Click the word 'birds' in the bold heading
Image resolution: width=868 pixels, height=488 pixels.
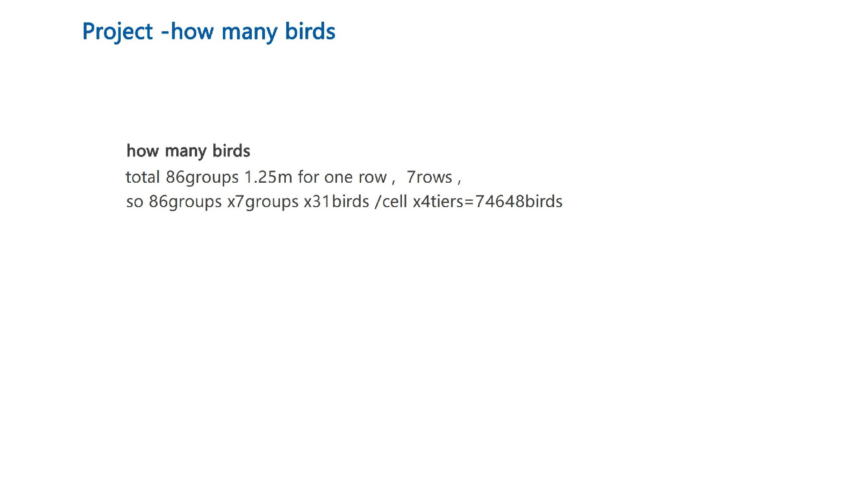click(x=231, y=151)
